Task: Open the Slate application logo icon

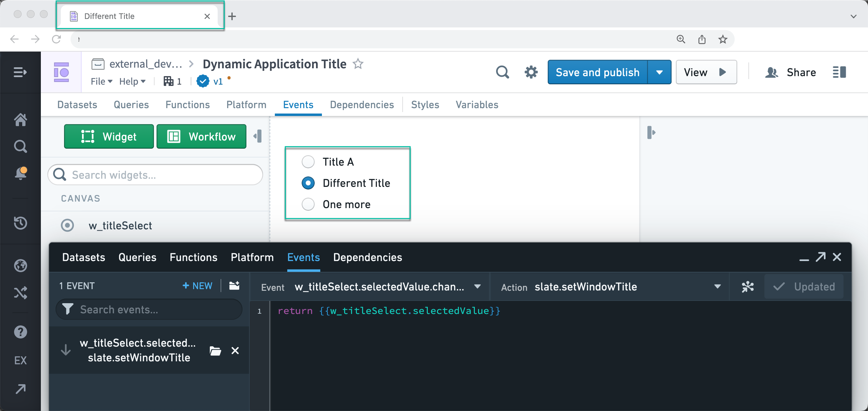Action: (61, 72)
